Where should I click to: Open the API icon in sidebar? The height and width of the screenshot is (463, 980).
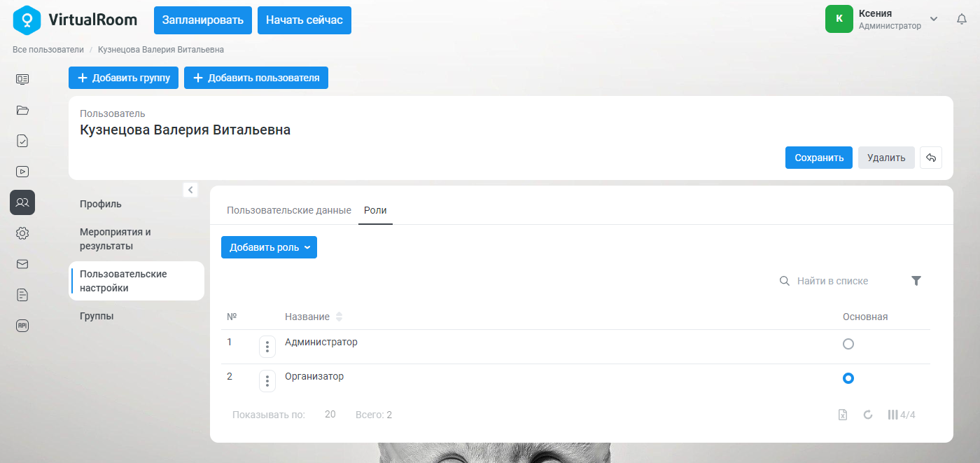coord(22,326)
